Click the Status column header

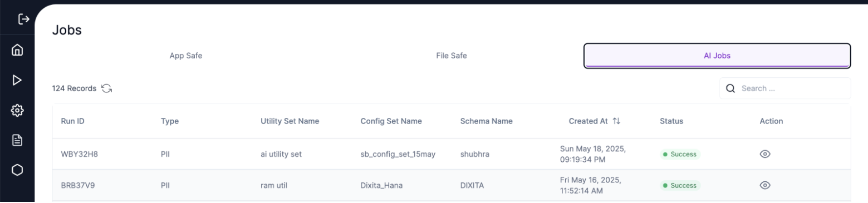click(x=671, y=121)
